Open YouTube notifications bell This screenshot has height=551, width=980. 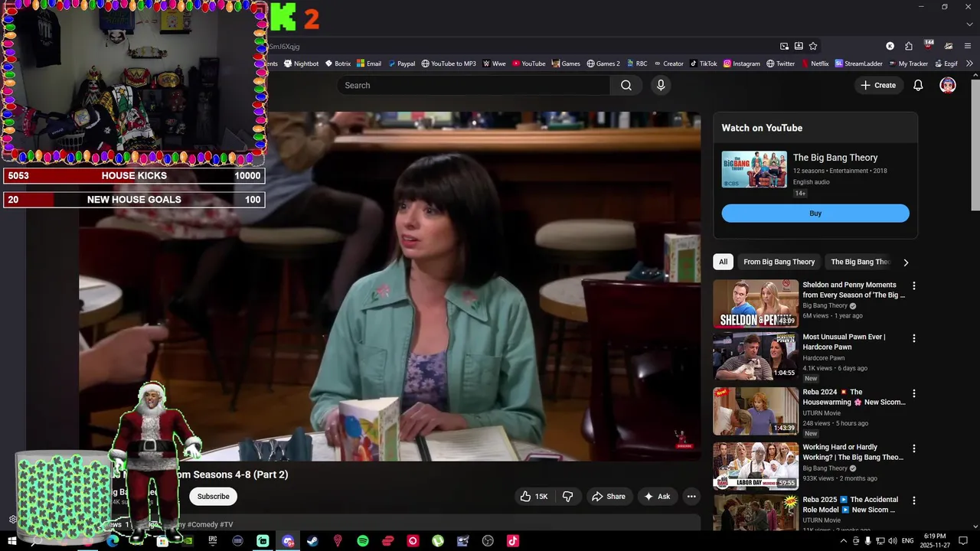coord(918,86)
